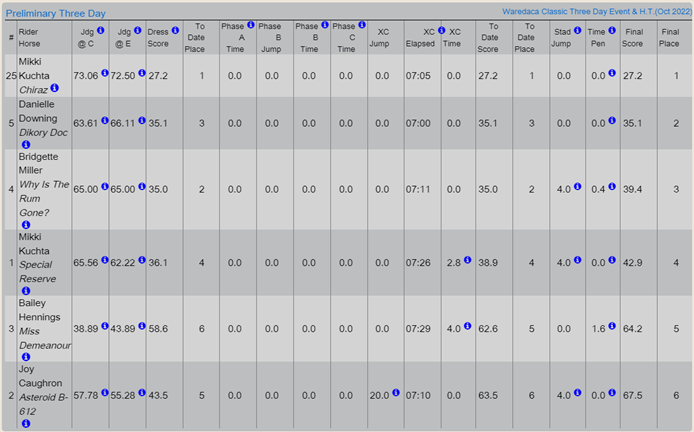This screenshot has height=432, width=694.
Task: Open info icon for Joy Caughron's 20.0 XC Jump
Action: click(x=397, y=396)
